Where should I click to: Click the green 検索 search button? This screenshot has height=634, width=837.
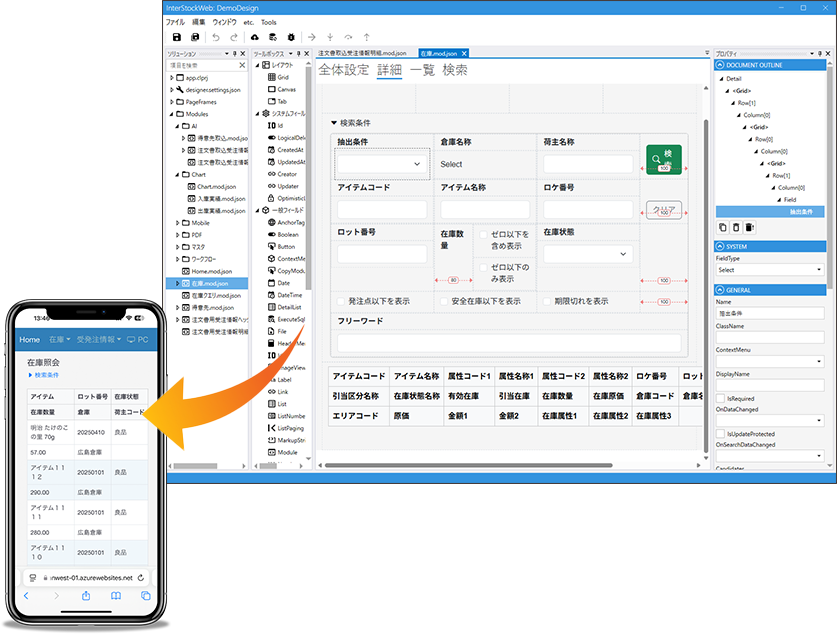(663, 160)
